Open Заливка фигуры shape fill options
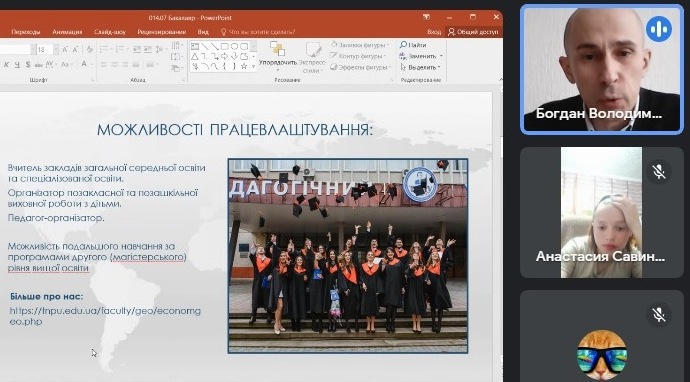Image resolution: width=690 pixels, height=382 pixels. coord(360,45)
